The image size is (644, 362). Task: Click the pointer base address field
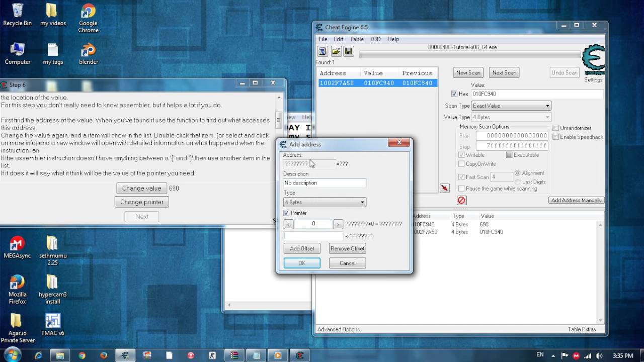313,236
